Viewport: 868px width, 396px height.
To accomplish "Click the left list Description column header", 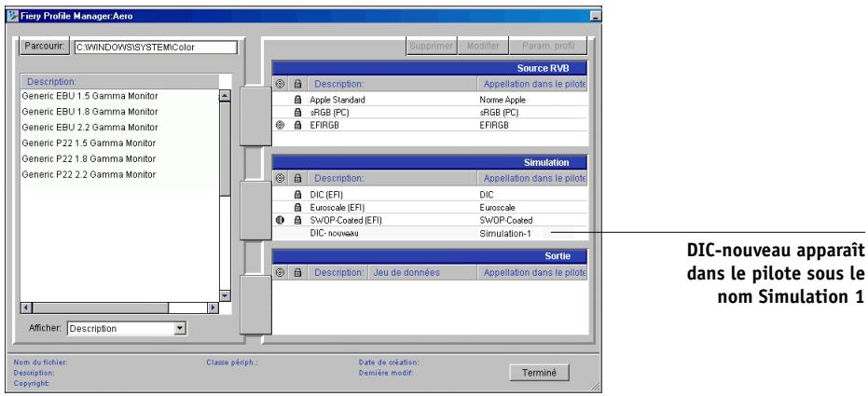I will tap(119, 81).
